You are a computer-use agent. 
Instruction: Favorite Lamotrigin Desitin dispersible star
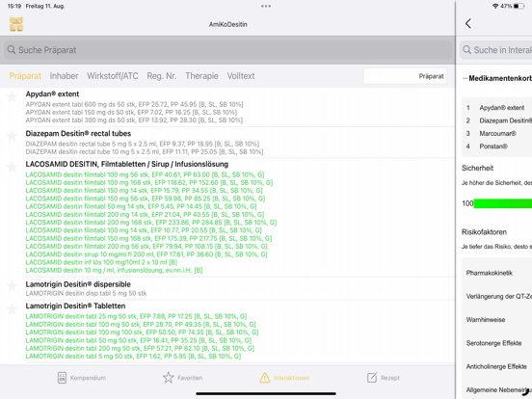click(x=13, y=285)
